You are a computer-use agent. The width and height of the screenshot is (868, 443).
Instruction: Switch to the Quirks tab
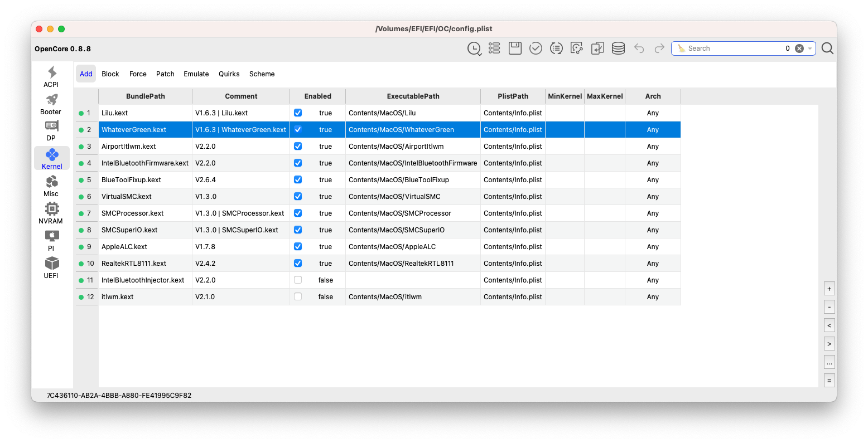click(x=229, y=74)
